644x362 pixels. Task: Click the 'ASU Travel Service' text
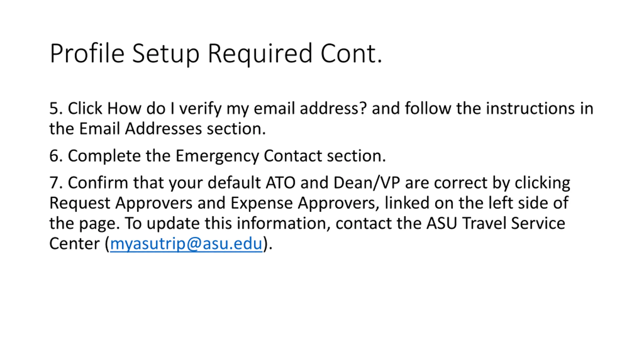click(x=496, y=223)
